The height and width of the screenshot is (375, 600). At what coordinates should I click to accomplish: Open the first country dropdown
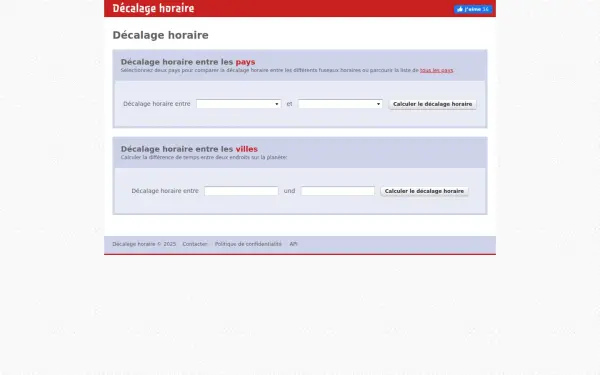click(239, 104)
